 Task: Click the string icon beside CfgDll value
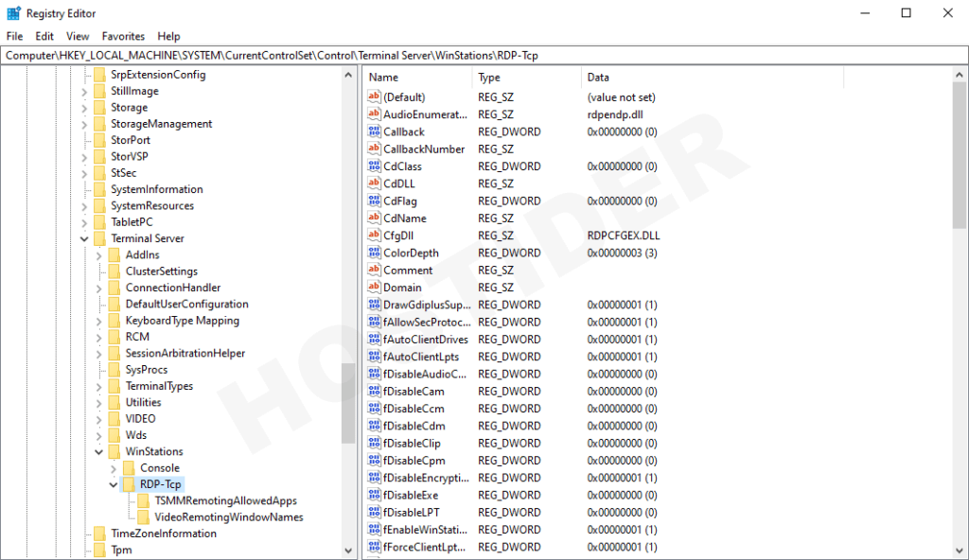[x=374, y=236]
